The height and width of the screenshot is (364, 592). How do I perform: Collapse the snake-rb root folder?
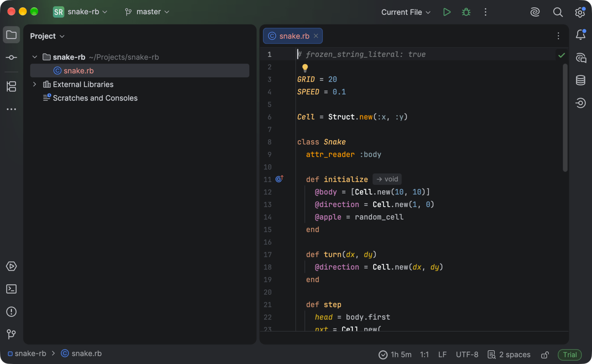[x=35, y=57]
